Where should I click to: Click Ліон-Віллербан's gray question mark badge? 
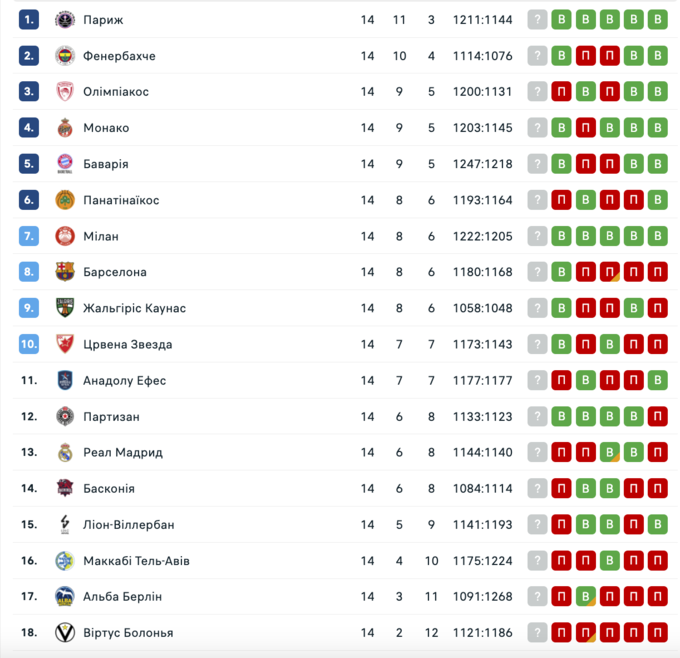pos(538,525)
